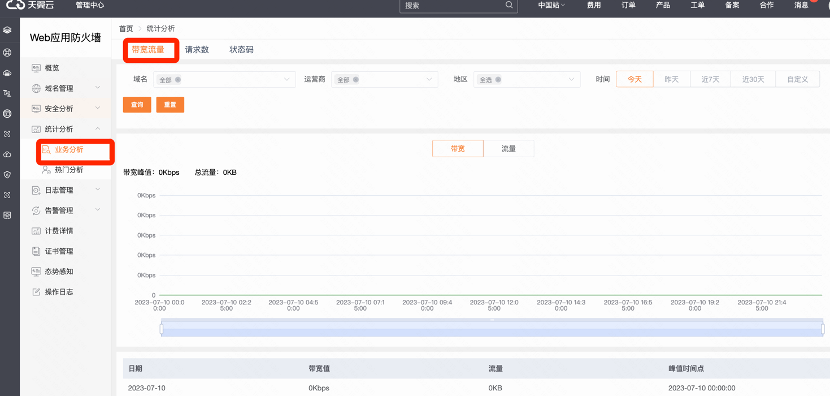The height and width of the screenshot is (396, 830).
Task: Expand the 告警管理 submenu arrow
Action: (98, 210)
